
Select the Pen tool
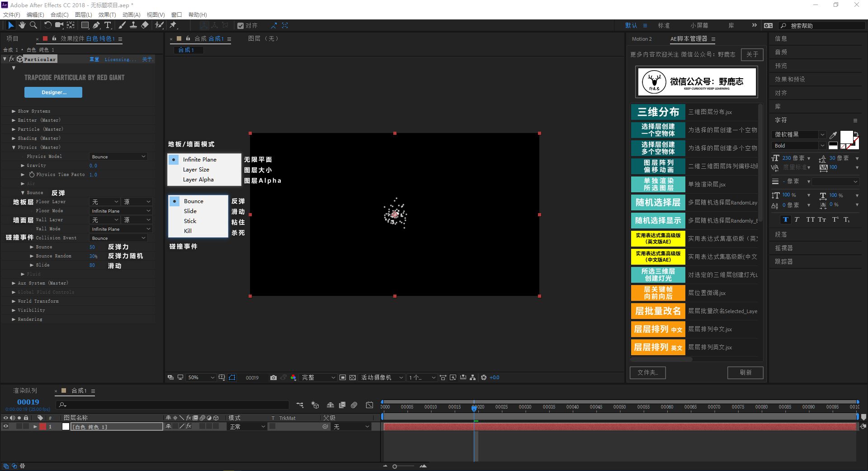click(96, 25)
